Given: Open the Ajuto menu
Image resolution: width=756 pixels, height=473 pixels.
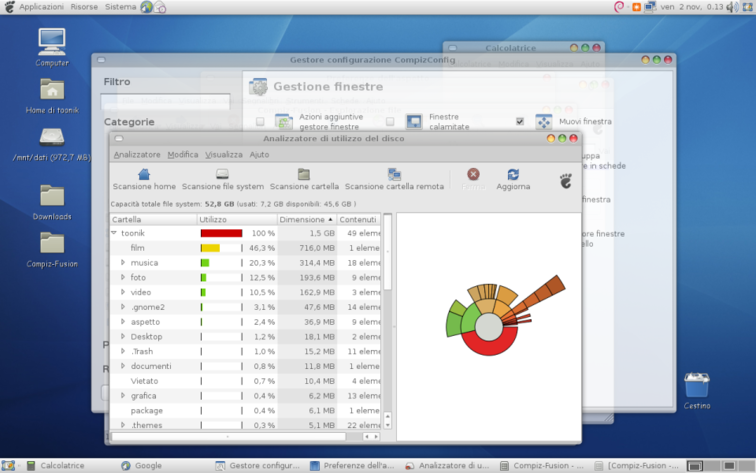Looking at the screenshot, I should [259, 155].
